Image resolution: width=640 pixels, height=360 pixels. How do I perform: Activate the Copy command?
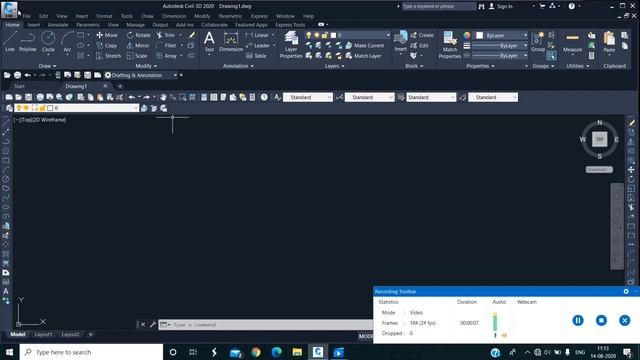[x=107, y=45]
